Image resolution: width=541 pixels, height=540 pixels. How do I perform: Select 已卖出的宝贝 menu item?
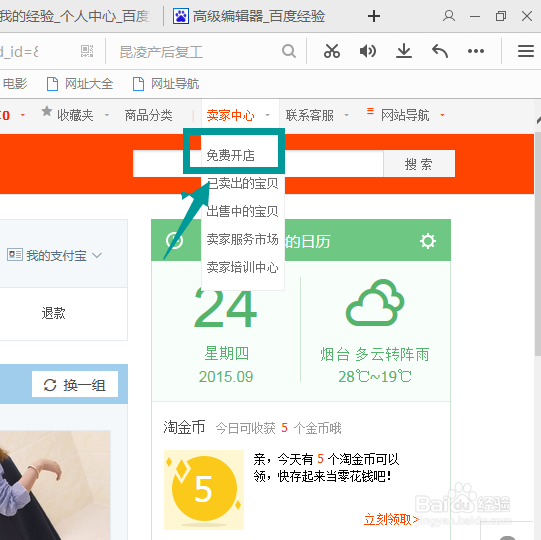[243, 183]
